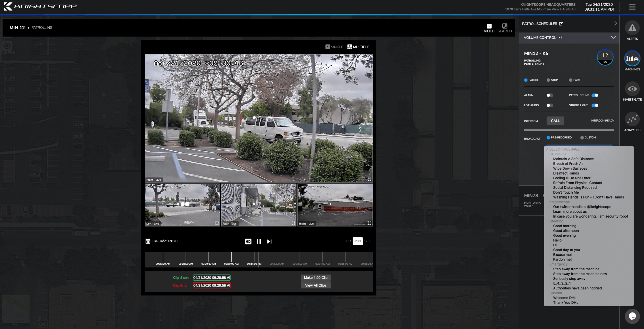The image size is (644, 329).
Task: Choose 'Social Distancing Required' message
Action: (575, 188)
